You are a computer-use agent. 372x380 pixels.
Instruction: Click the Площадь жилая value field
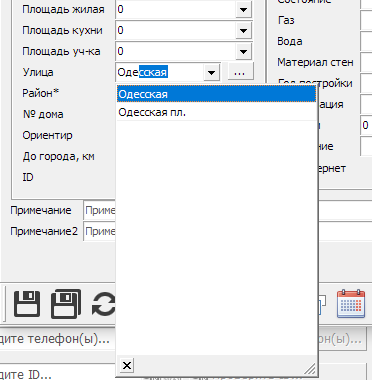(x=176, y=10)
